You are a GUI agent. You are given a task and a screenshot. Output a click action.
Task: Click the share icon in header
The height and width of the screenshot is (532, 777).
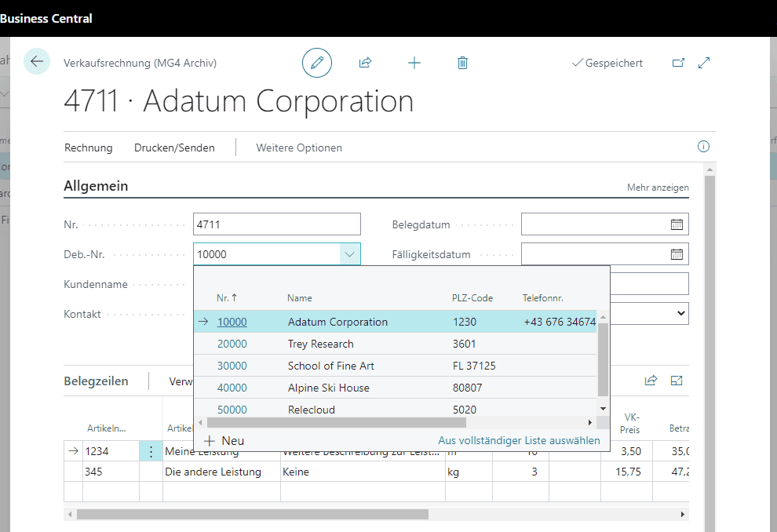(x=365, y=63)
